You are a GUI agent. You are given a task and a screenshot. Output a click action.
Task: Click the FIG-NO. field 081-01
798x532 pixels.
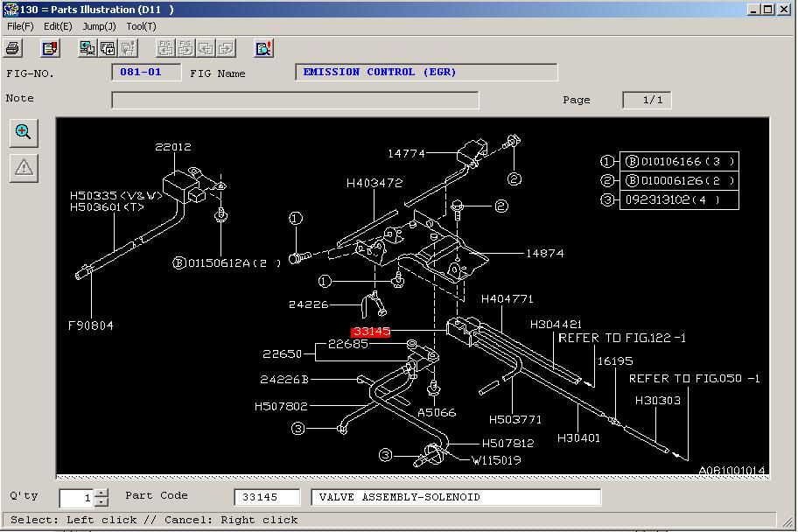(146, 73)
